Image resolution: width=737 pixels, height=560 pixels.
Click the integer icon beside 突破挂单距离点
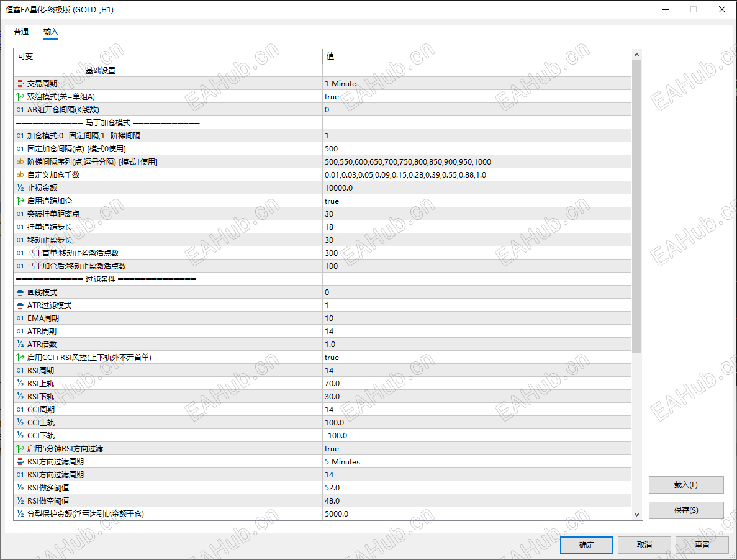pos(20,214)
